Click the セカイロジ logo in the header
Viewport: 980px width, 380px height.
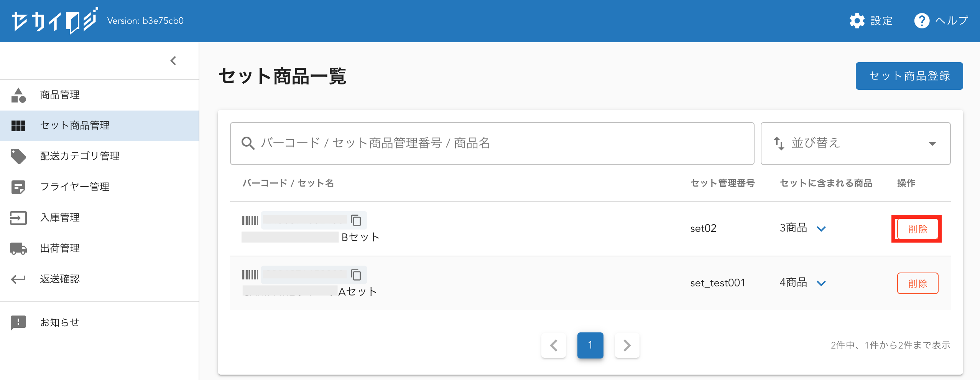point(54,21)
